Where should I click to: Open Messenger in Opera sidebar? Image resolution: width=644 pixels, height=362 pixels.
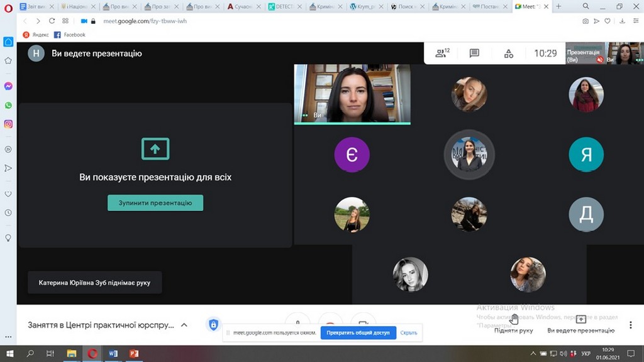(x=8, y=86)
